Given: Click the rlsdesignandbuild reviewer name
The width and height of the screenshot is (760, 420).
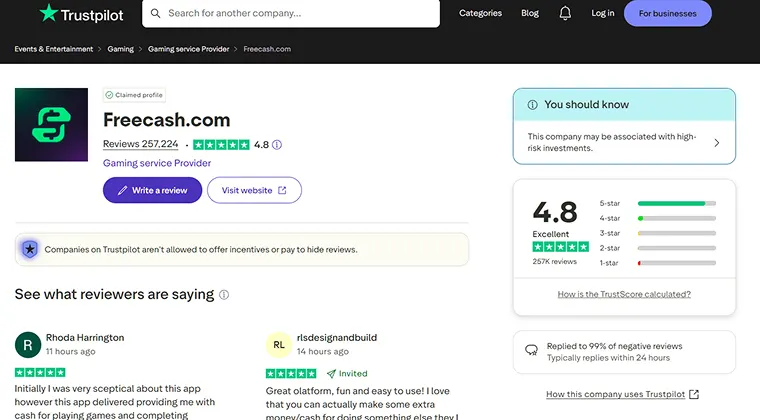Looking at the screenshot, I should [x=337, y=338].
